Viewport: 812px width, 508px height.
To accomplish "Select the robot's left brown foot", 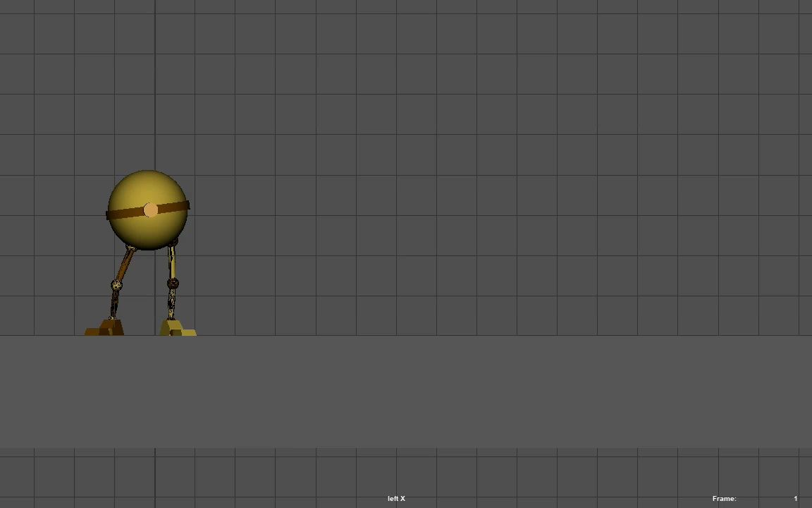I will pos(104,327).
